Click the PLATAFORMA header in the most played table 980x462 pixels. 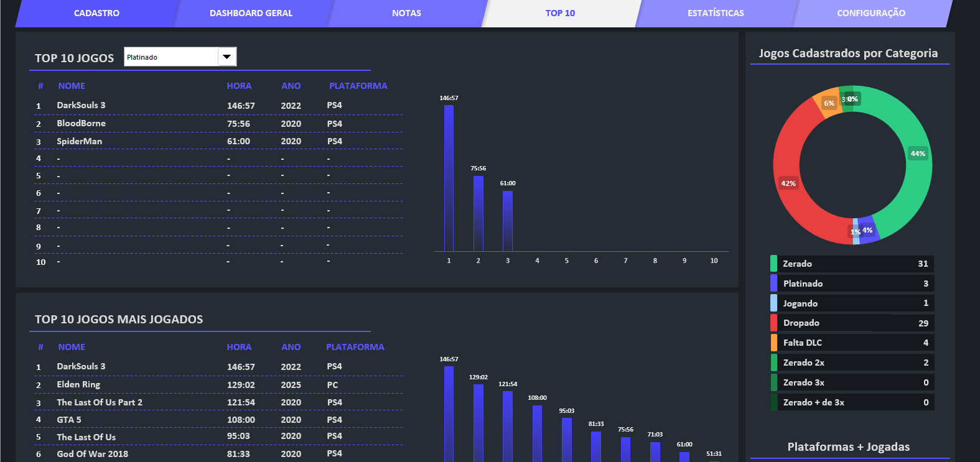point(355,347)
